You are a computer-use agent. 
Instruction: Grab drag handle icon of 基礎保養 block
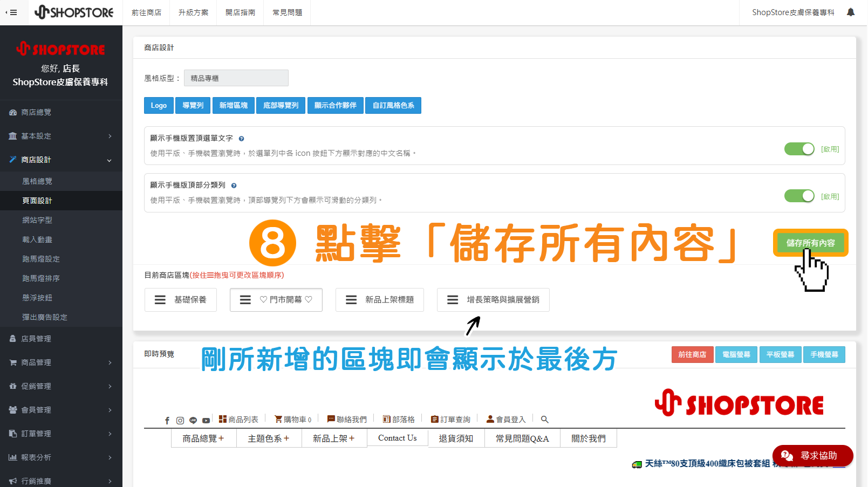click(160, 300)
